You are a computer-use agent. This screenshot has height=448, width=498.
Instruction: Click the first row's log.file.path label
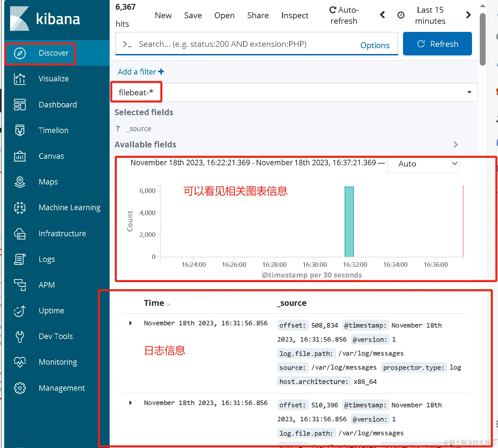click(306, 354)
